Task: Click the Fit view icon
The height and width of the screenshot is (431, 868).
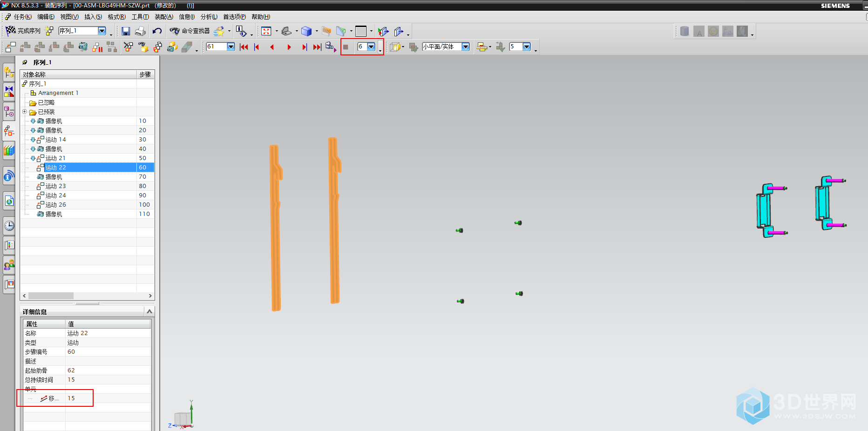Action: (266, 31)
